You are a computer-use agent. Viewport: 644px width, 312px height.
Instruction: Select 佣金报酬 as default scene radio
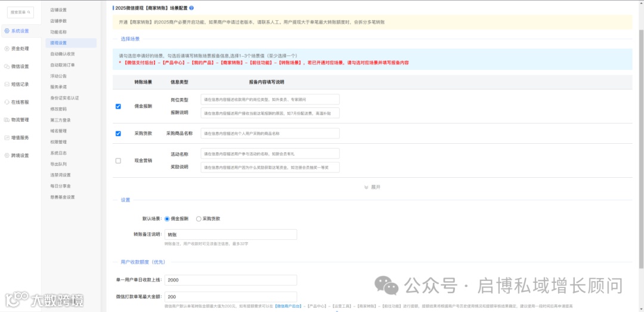pyautogui.click(x=167, y=219)
